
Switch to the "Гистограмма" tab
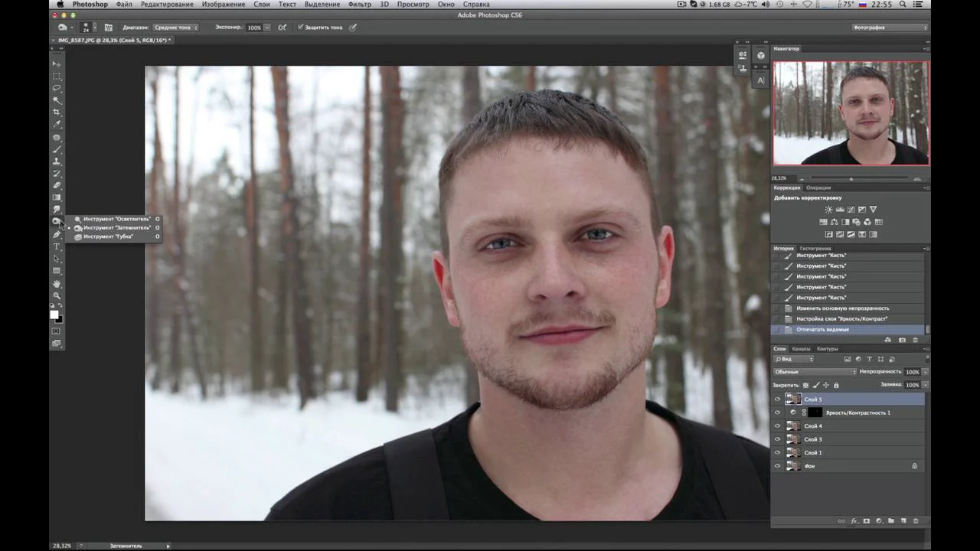pos(815,249)
